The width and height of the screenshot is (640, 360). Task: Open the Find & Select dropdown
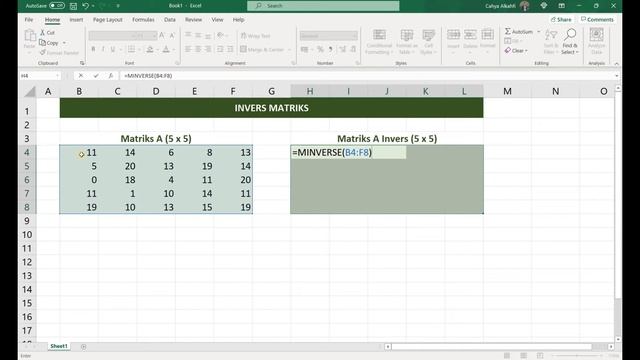570,42
